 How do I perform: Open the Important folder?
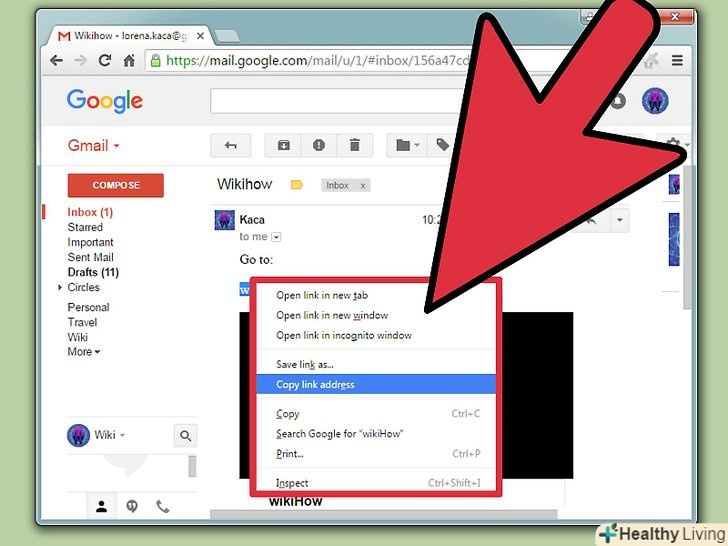[91, 242]
